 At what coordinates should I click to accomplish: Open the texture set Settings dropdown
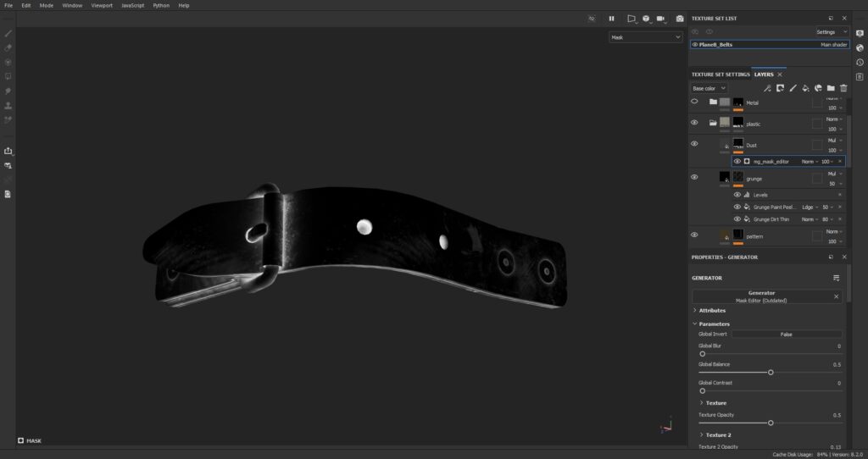(832, 32)
